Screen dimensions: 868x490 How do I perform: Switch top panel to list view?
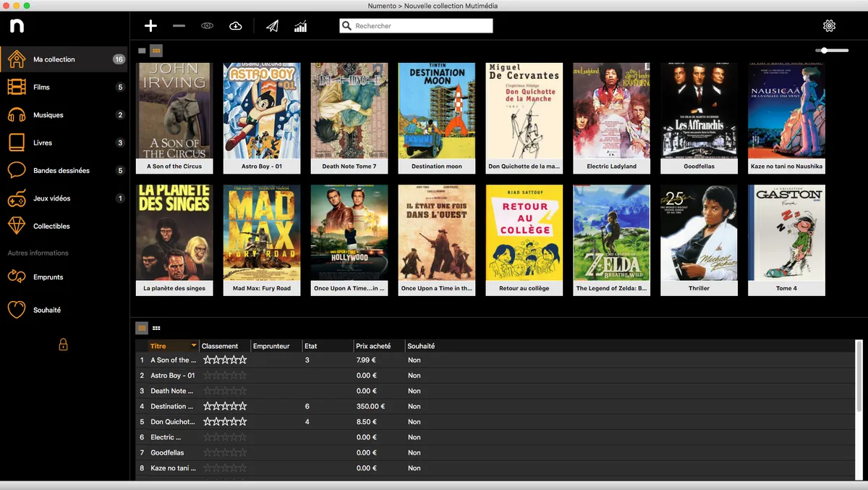point(142,51)
